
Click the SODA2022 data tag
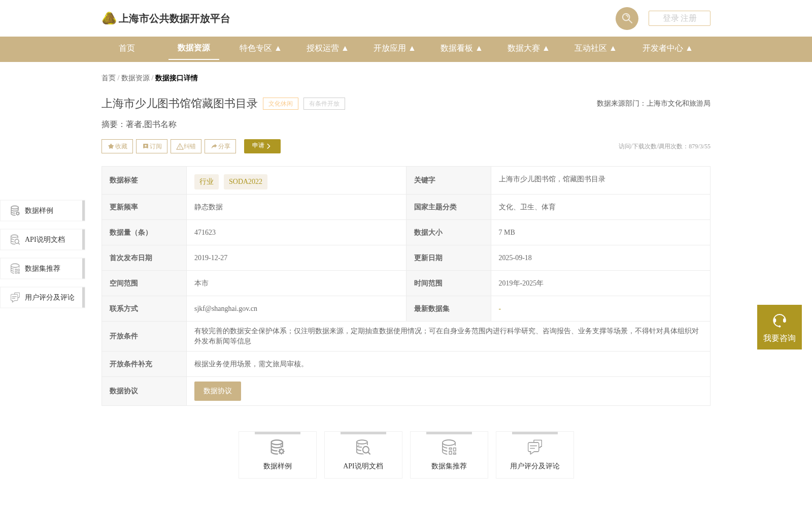(246, 182)
